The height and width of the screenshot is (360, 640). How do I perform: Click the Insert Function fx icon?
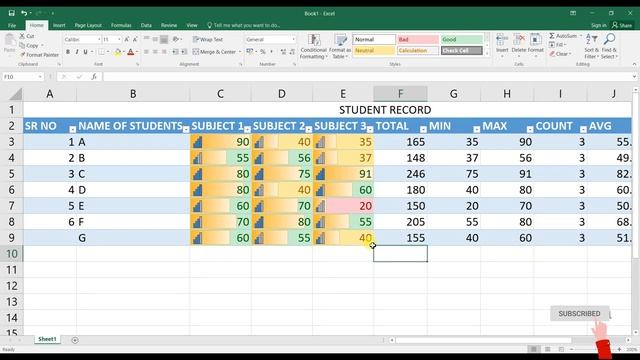coord(94,76)
